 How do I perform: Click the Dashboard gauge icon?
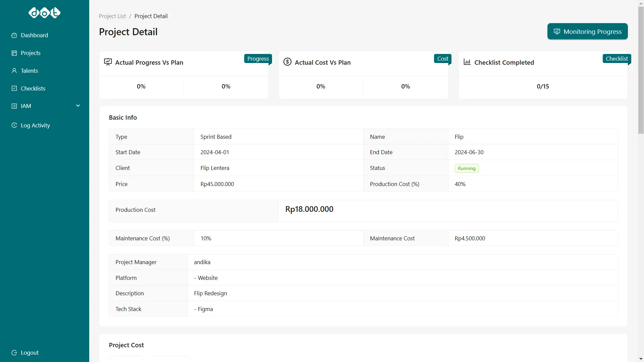pyautogui.click(x=14, y=35)
